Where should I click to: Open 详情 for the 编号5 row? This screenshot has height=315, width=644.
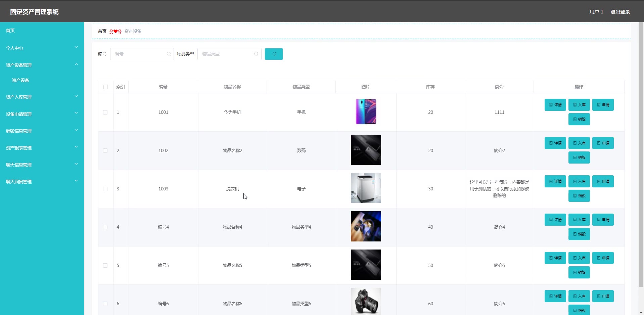555,258
